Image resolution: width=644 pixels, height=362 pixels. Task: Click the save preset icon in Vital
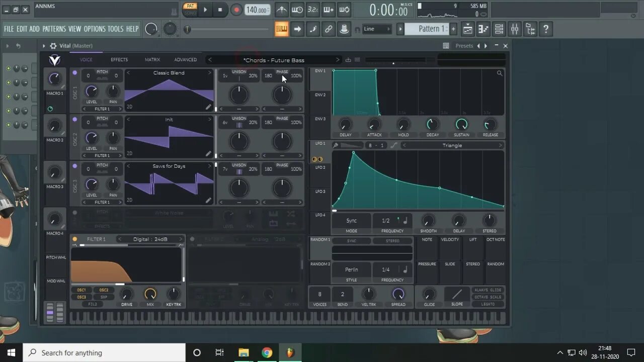click(348, 60)
